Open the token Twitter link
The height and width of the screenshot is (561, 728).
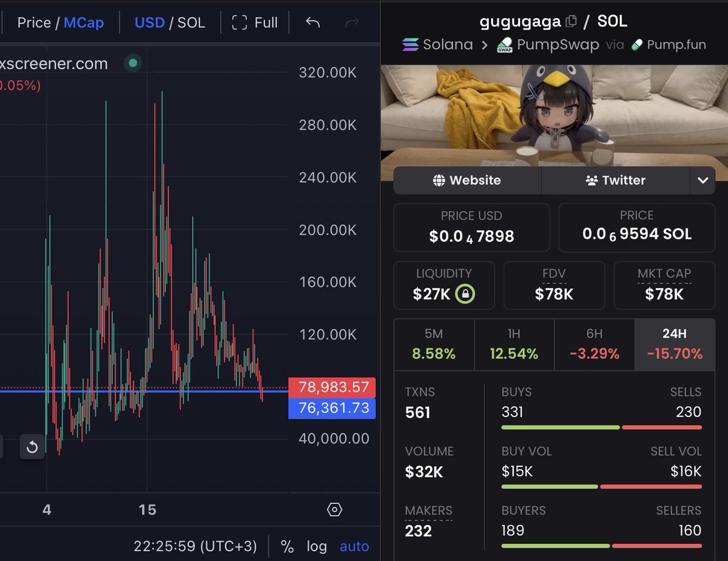tap(615, 180)
